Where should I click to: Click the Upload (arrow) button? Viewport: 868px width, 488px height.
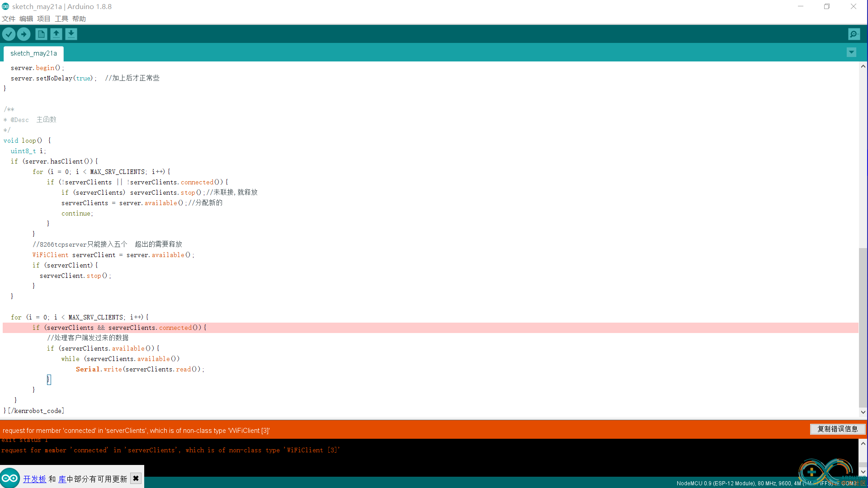pos(24,34)
